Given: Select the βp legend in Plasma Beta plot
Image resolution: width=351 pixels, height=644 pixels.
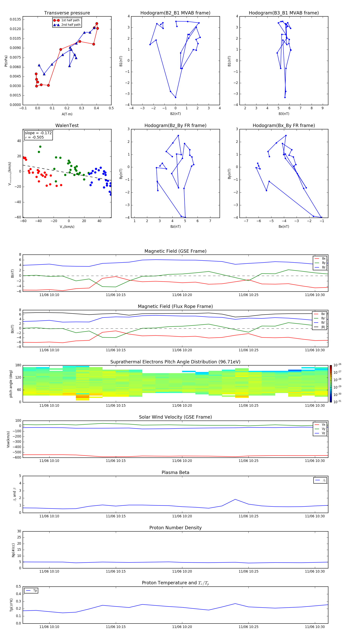Looking at the screenshot, I should [320, 480].
